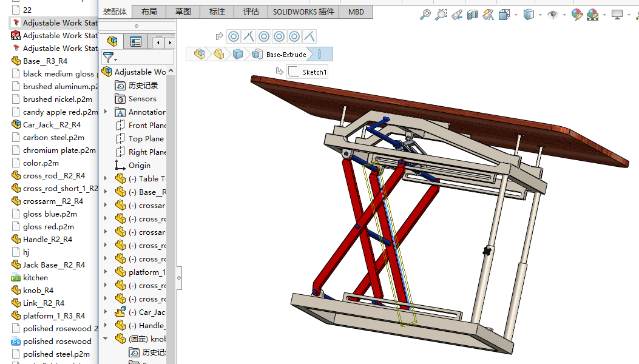Open the Display Style dropdown cube
The height and width of the screenshot is (364, 639).
click(x=529, y=15)
